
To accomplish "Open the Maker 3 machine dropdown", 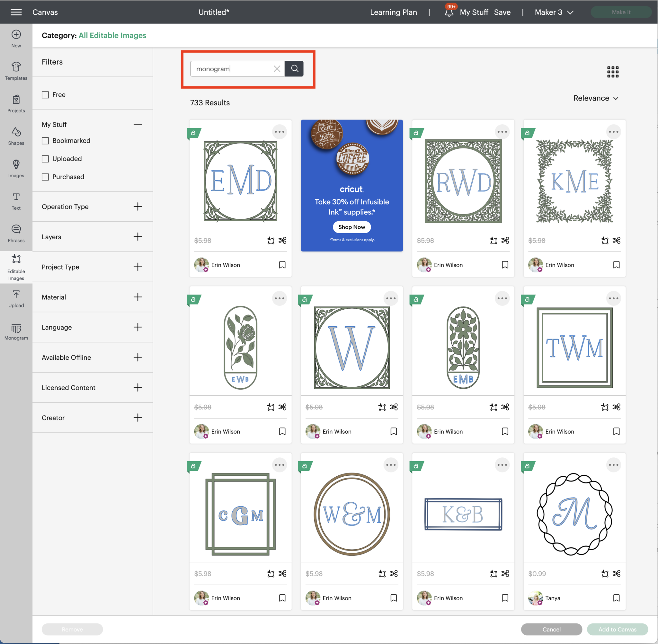I will (x=554, y=13).
